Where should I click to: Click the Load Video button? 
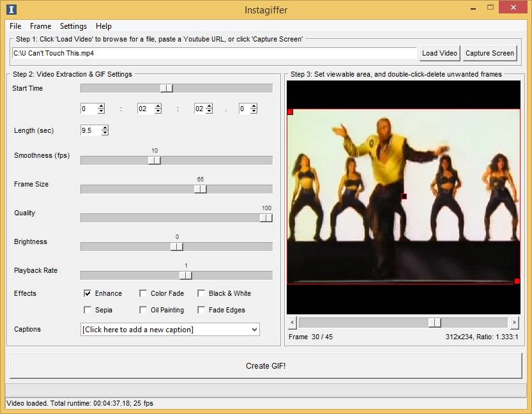coord(439,53)
